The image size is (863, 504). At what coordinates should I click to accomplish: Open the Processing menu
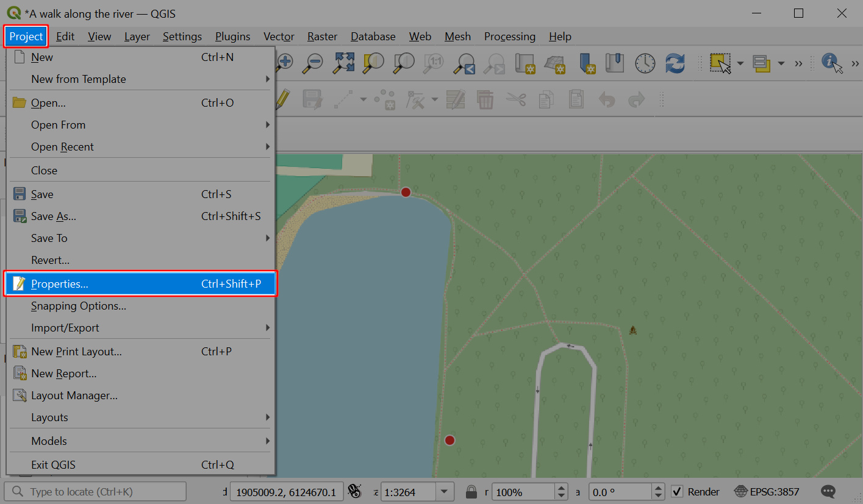click(510, 37)
